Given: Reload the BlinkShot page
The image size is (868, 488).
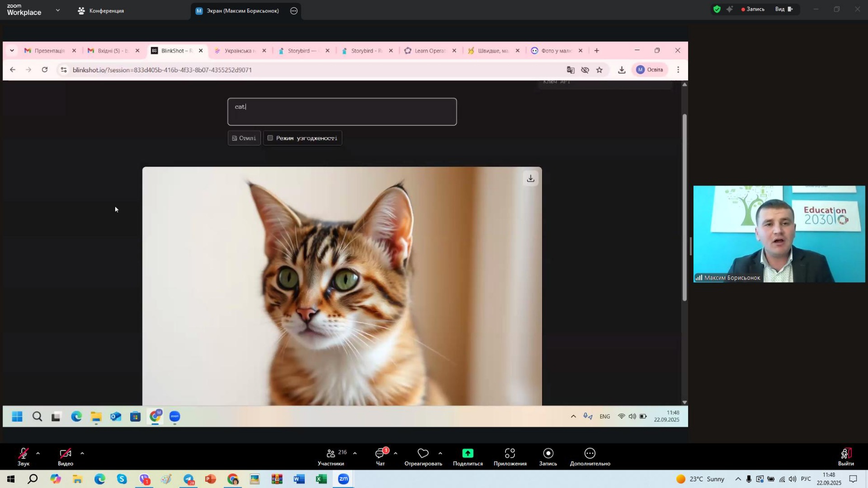Looking at the screenshot, I should [44, 70].
